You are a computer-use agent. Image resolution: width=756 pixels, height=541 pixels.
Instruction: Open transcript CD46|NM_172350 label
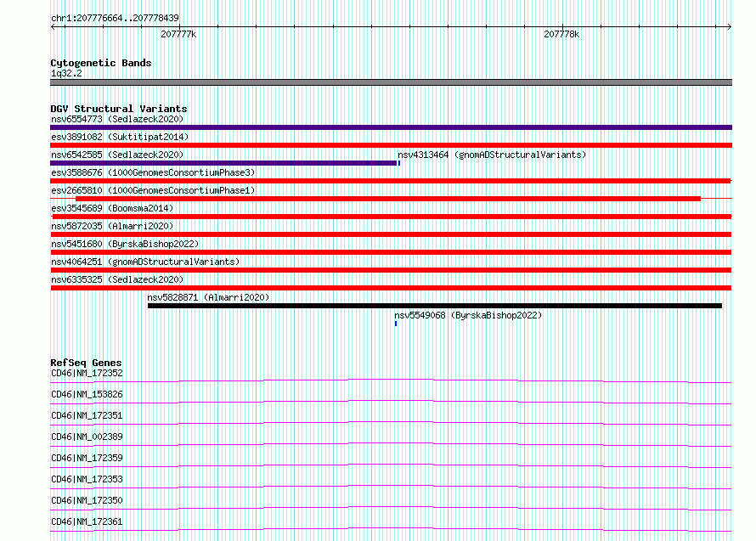[x=87, y=500]
